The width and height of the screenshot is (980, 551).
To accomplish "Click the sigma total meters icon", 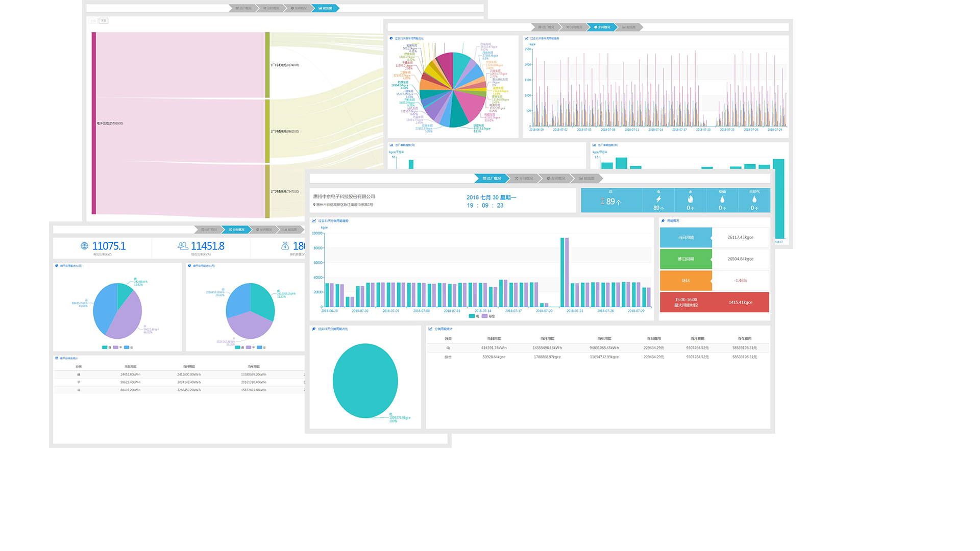I will point(602,202).
